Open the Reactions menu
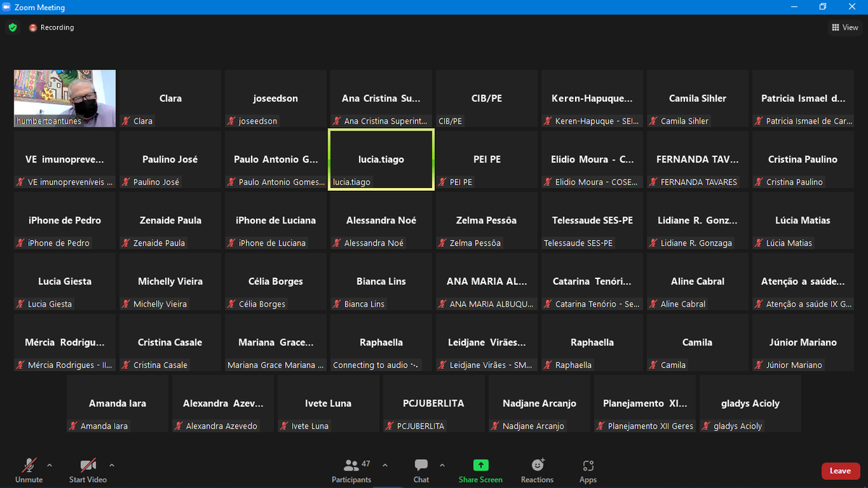Screen dimensions: 868x488 (537, 471)
